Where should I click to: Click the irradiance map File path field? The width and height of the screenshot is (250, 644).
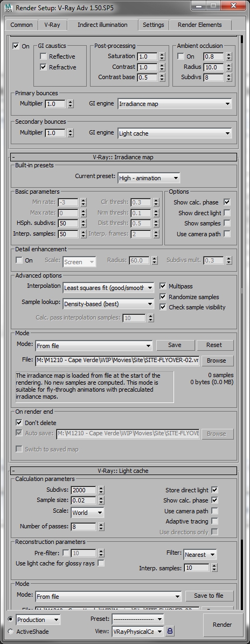click(x=117, y=360)
